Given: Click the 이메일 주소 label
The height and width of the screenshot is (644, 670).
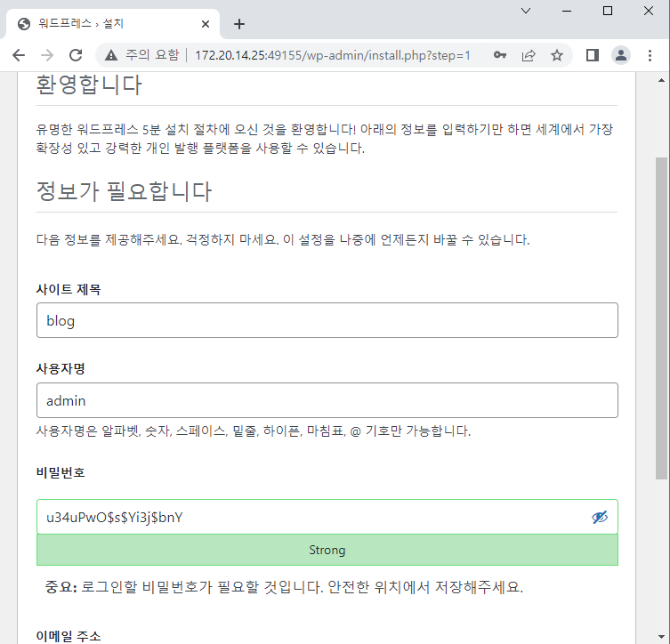Looking at the screenshot, I should pos(69,636).
